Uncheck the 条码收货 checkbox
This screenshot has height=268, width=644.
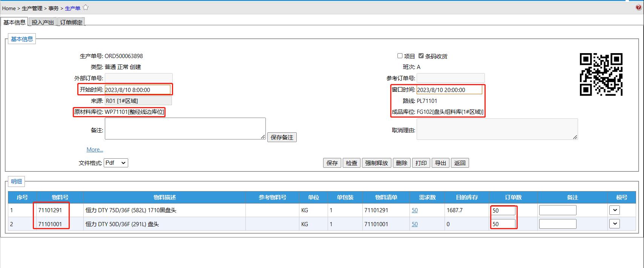coord(421,56)
